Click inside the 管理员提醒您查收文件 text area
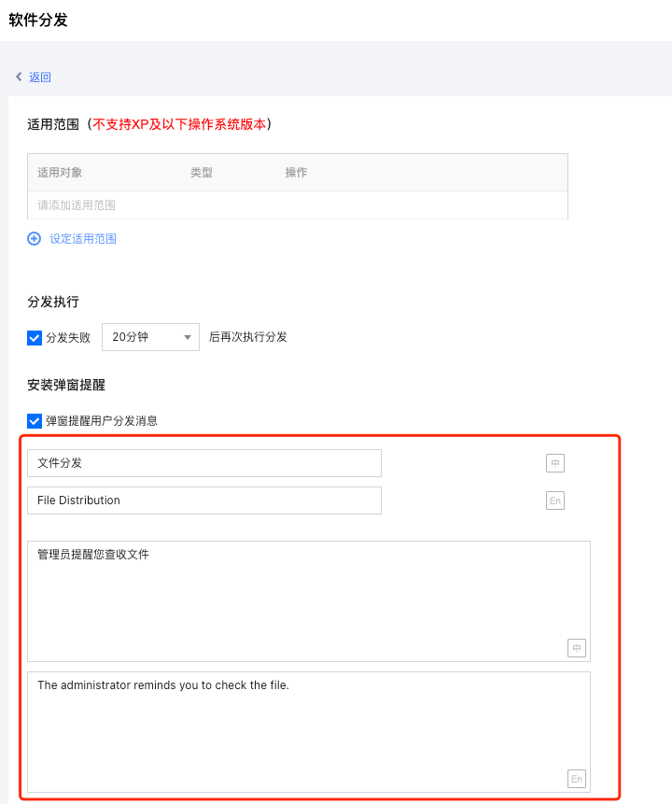The width and height of the screenshot is (672, 804). click(309, 601)
